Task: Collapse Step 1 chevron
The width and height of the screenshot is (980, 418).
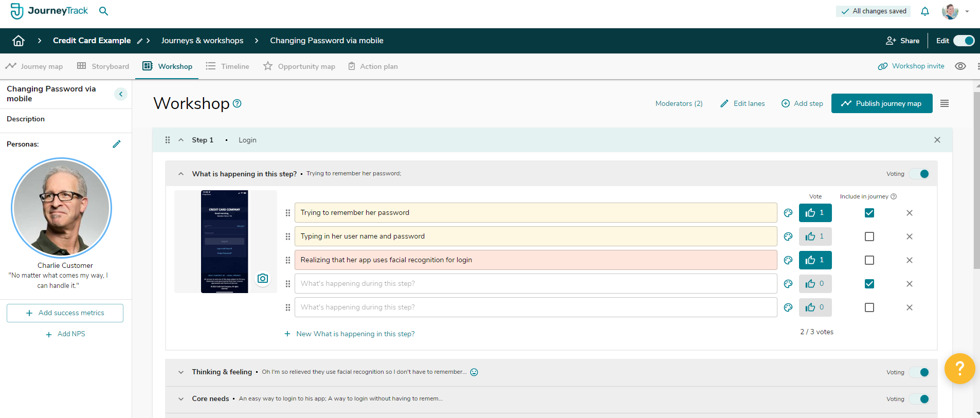Action: coord(181,140)
